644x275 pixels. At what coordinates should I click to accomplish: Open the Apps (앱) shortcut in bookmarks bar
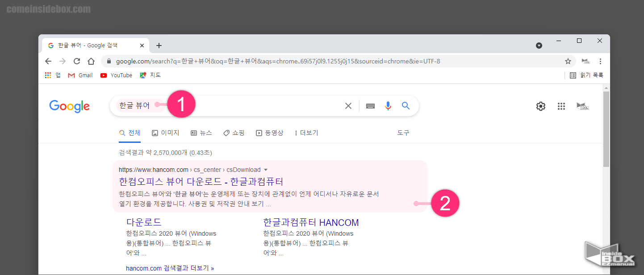[53, 75]
